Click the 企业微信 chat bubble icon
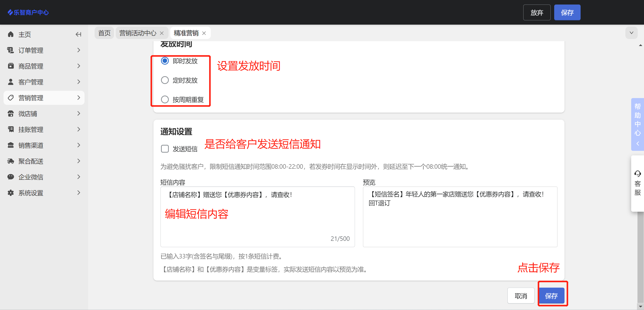Viewport: 644px width, 310px height. point(11,177)
